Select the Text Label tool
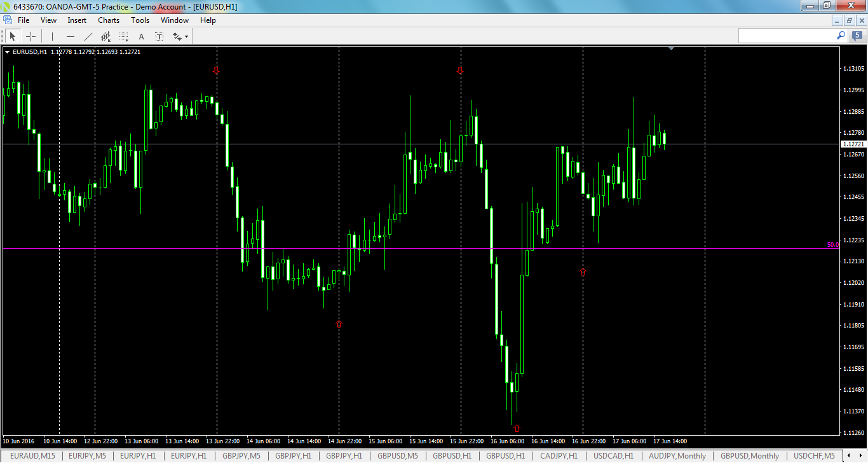This screenshot has height=463, width=868. tap(158, 36)
